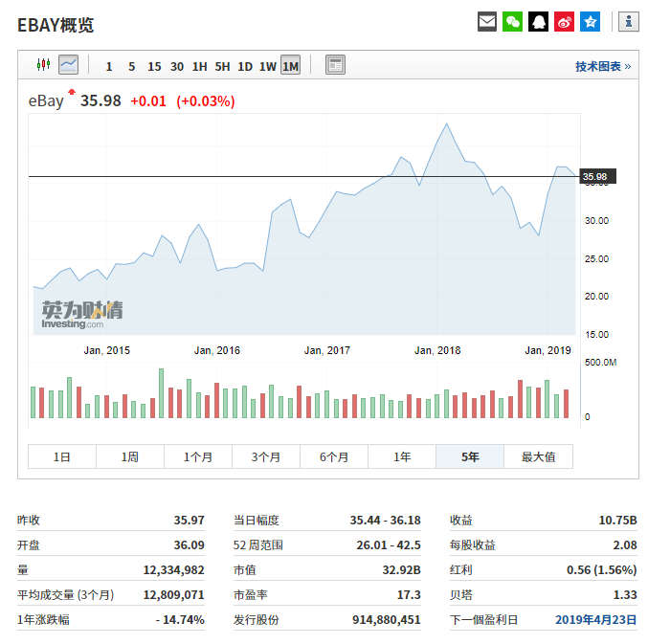This screenshot has height=644, width=648.
Task: Click the 收益 value 10.75B
Action: click(617, 520)
